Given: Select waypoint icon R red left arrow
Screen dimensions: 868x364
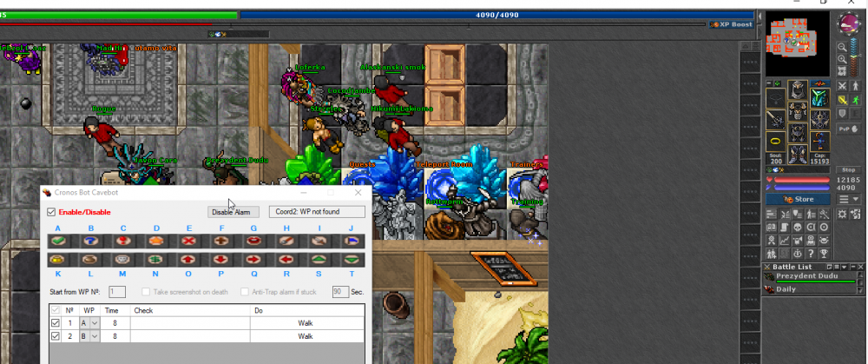Looking at the screenshot, I should pos(286,259).
